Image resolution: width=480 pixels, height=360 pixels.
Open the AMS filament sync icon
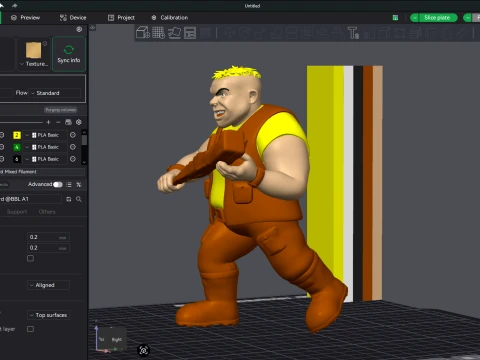pos(68,122)
